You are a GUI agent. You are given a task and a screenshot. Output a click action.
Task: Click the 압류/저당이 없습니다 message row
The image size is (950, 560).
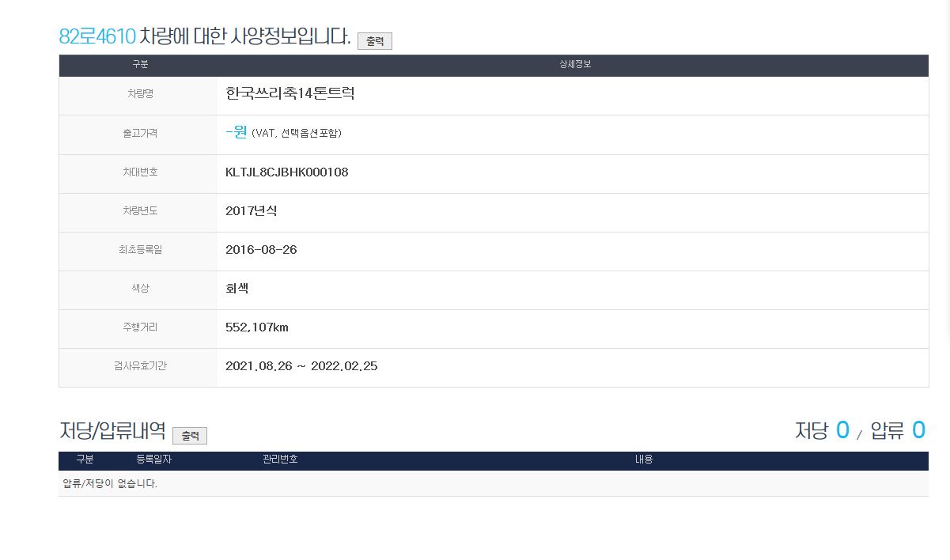pyautogui.click(x=110, y=484)
